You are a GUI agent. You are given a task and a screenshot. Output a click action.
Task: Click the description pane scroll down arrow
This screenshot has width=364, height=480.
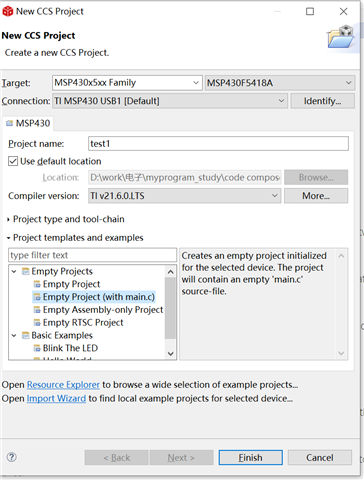click(341, 353)
